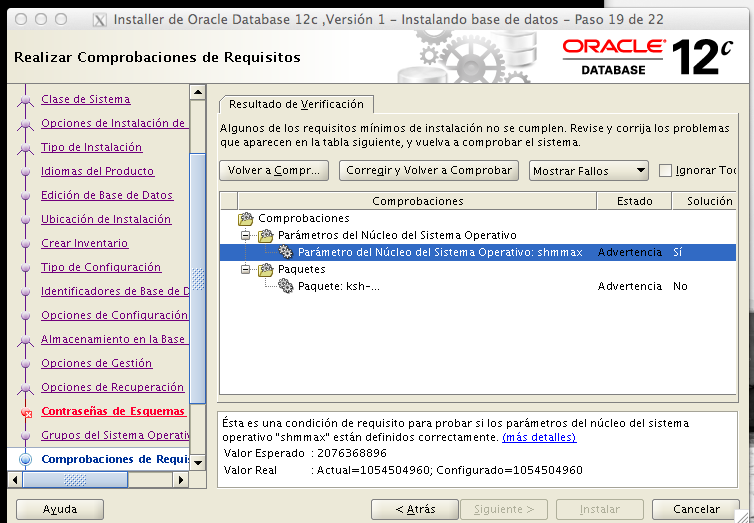This screenshot has height=523, width=754.
Task: Open Almacenamiento en la Base step
Action: click(x=114, y=340)
